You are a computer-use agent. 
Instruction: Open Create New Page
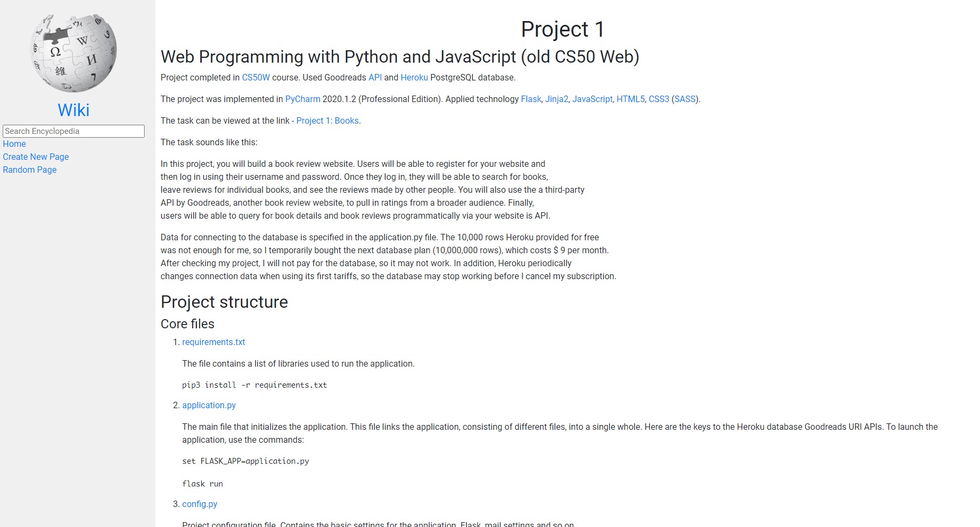36,157
